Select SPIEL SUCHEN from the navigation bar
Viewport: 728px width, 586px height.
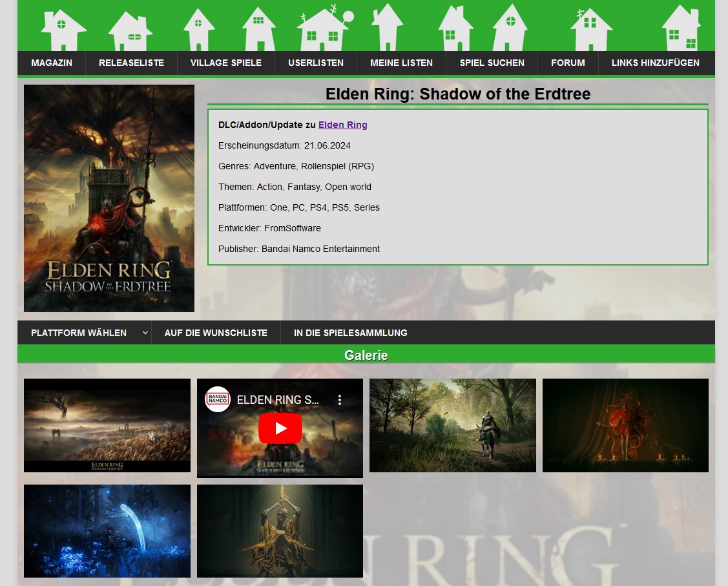click(x=492, y=63)
